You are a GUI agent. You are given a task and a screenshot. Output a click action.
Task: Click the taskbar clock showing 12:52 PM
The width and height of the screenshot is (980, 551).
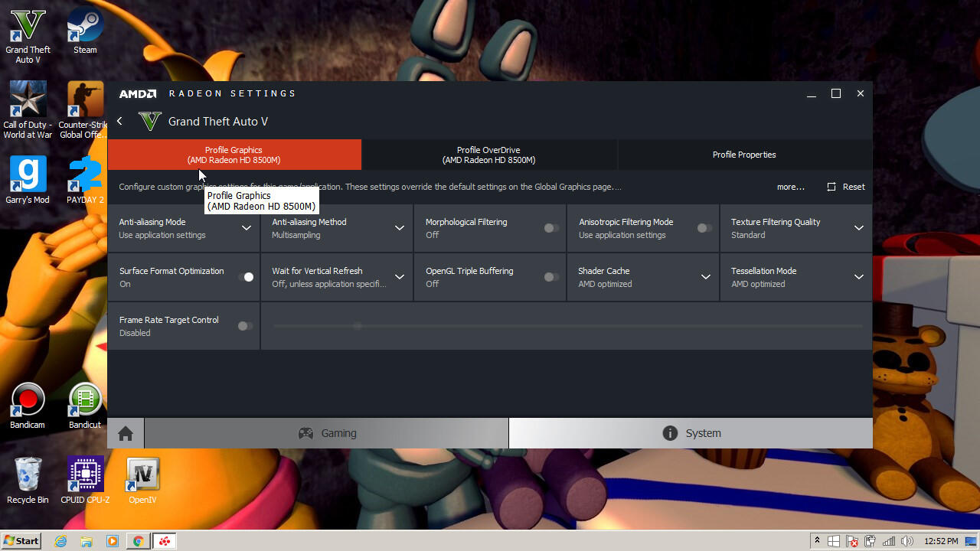point(941,541)
